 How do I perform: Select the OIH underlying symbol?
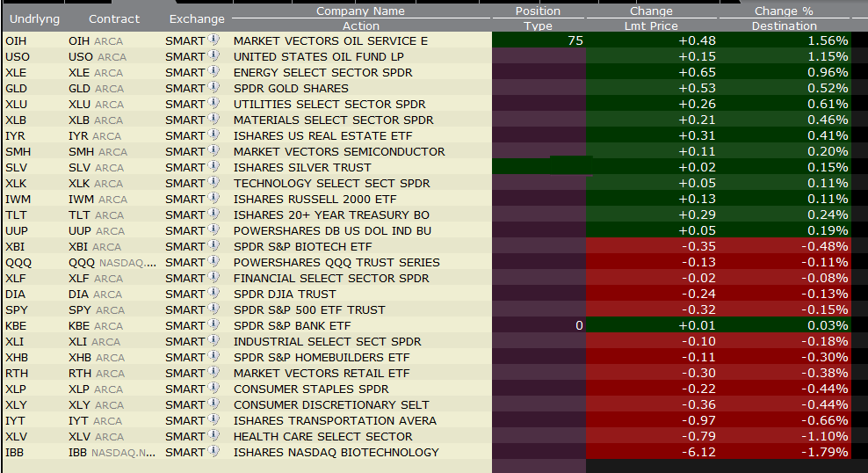16,41
